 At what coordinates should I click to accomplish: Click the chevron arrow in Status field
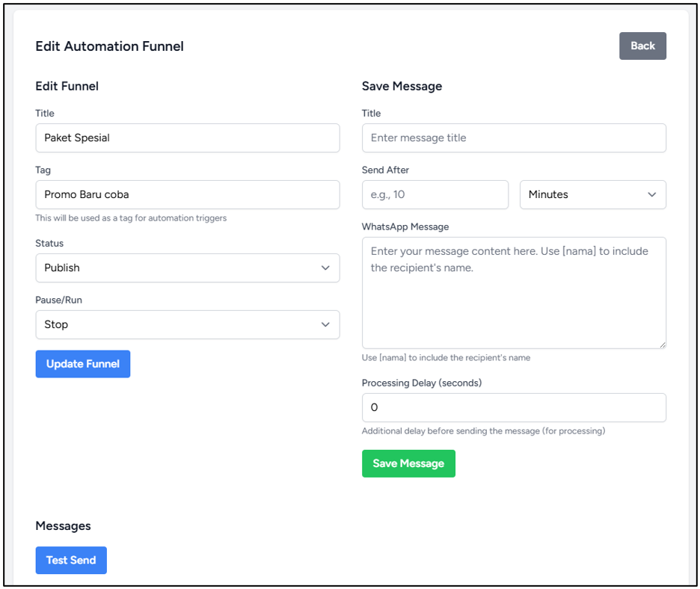tap(325, 268)
